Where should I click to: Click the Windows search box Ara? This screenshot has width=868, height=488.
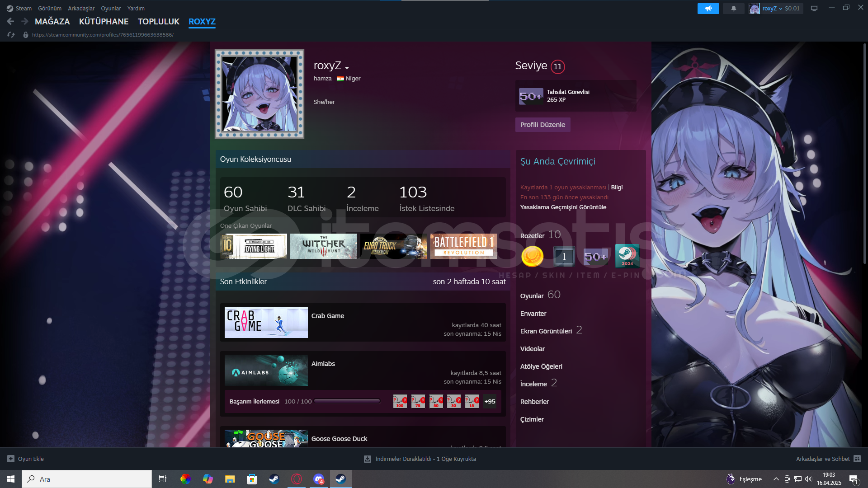click(x=87, y=479)
